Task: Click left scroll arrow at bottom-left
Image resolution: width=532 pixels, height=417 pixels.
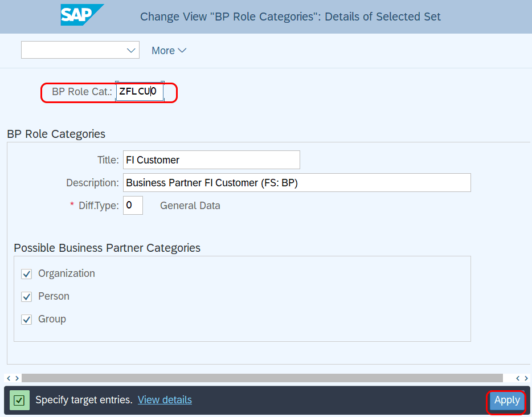Action: 9,378
